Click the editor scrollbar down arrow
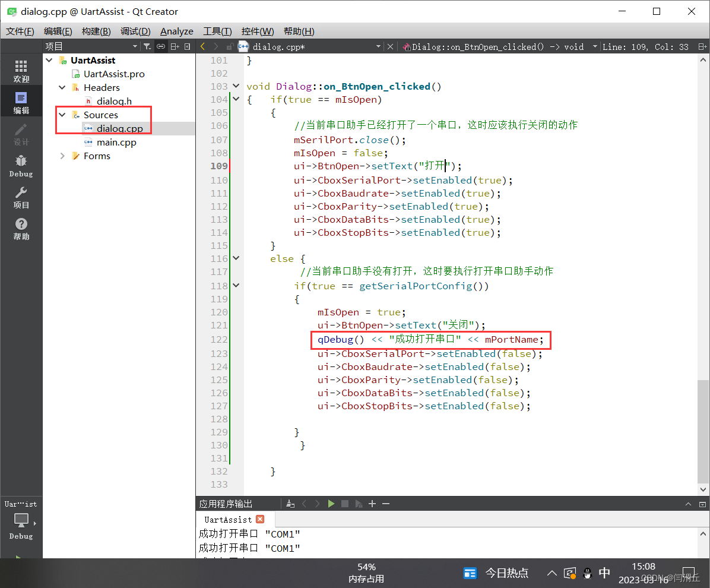The image size is (710, 588). (703, 489)
